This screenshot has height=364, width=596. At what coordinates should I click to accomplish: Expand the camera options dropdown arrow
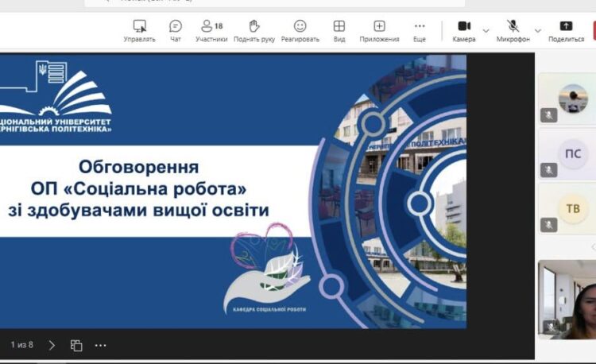tap(486, 31)
